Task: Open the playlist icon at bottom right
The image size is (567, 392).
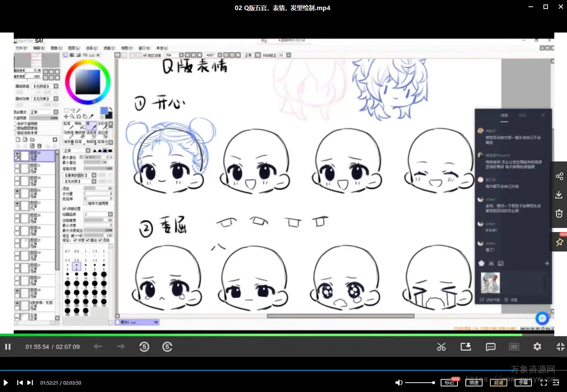Action: [x=556, y=383]
